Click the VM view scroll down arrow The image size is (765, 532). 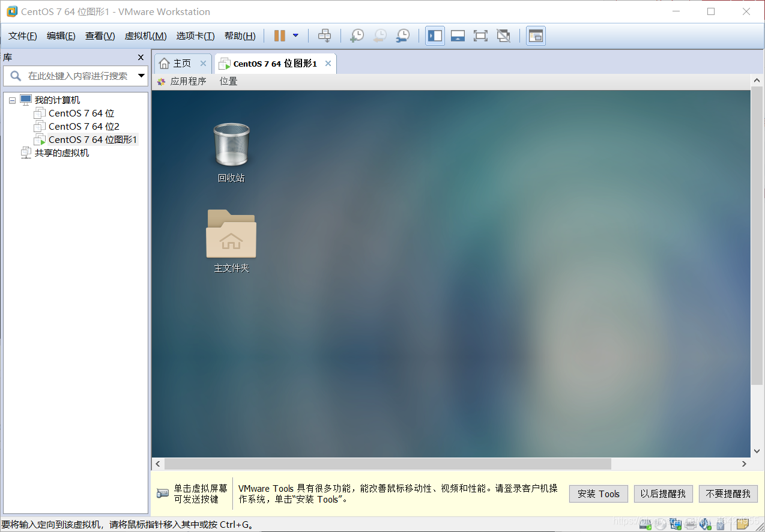tap(757, 451)
